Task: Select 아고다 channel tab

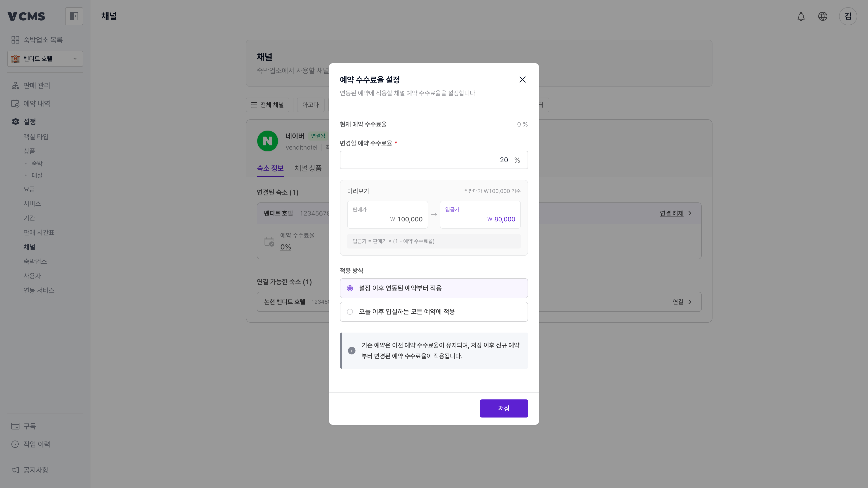Action: (310, 105)
